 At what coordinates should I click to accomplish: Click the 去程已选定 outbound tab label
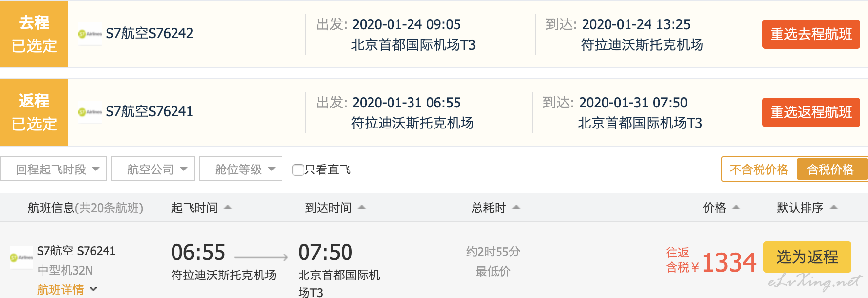(x=34, y=34)
